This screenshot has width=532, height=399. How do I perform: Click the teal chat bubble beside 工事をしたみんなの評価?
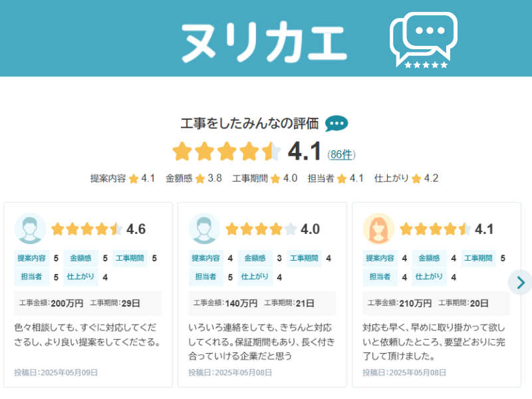(336, 123)
